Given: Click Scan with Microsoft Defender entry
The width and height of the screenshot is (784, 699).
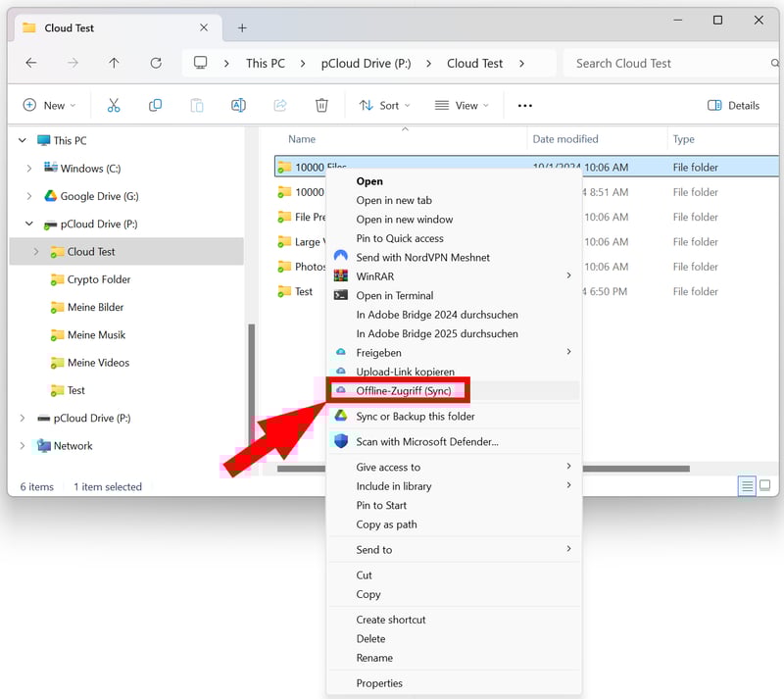Looking at the screenshot, I should 426,441.
